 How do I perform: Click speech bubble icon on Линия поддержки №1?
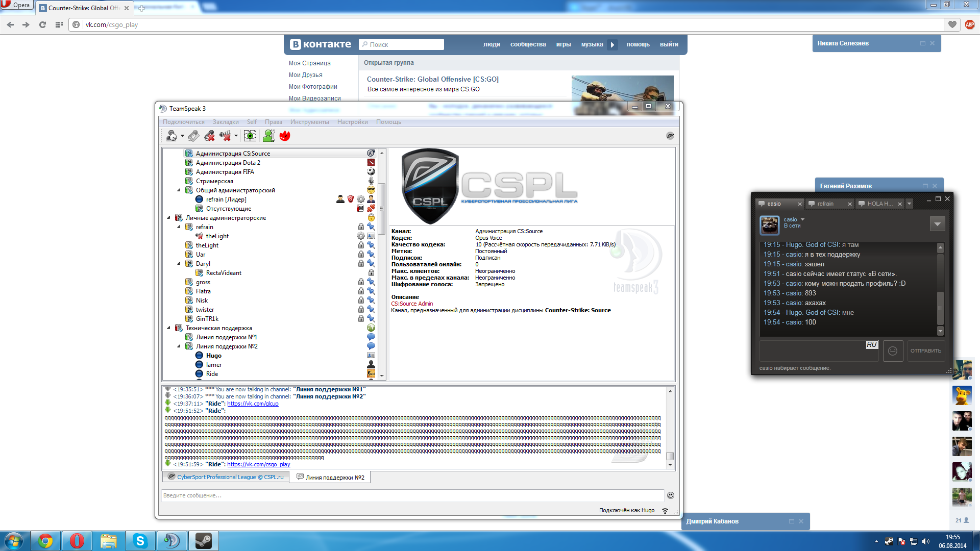pos(371,337)
